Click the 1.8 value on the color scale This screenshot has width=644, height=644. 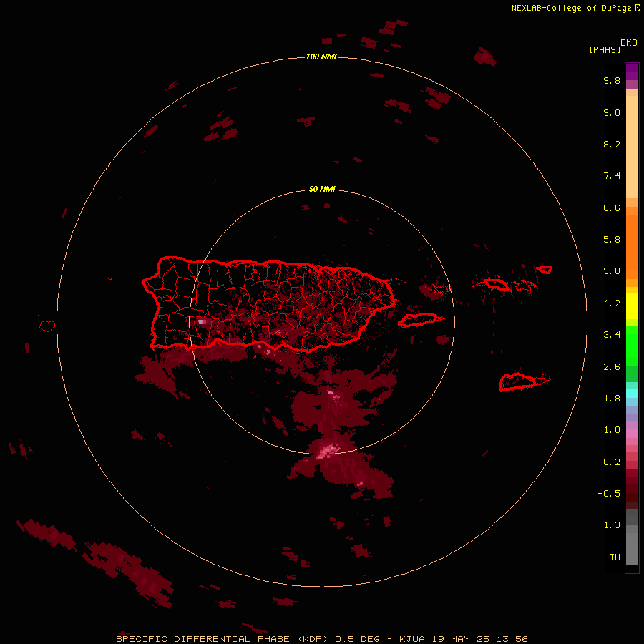click(612, 399)
